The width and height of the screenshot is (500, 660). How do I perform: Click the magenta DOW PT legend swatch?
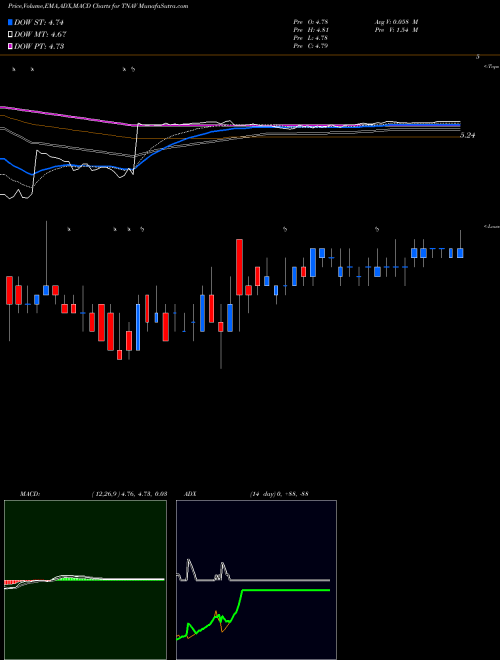click(10, 46)
